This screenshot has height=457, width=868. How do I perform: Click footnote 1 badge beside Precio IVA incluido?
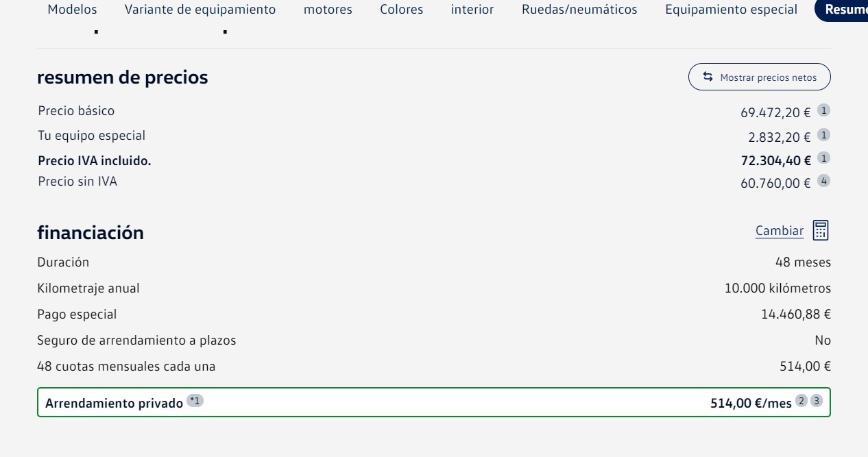click(x=824, y=158)
